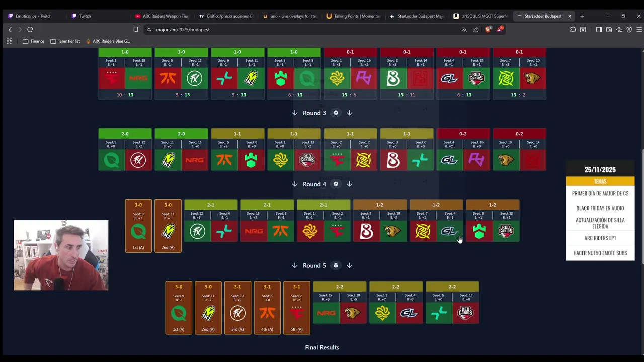Switch to the Emoticonos - Twitch tab
The width and height of the screenshot is (644, 362).
(34, 16)
